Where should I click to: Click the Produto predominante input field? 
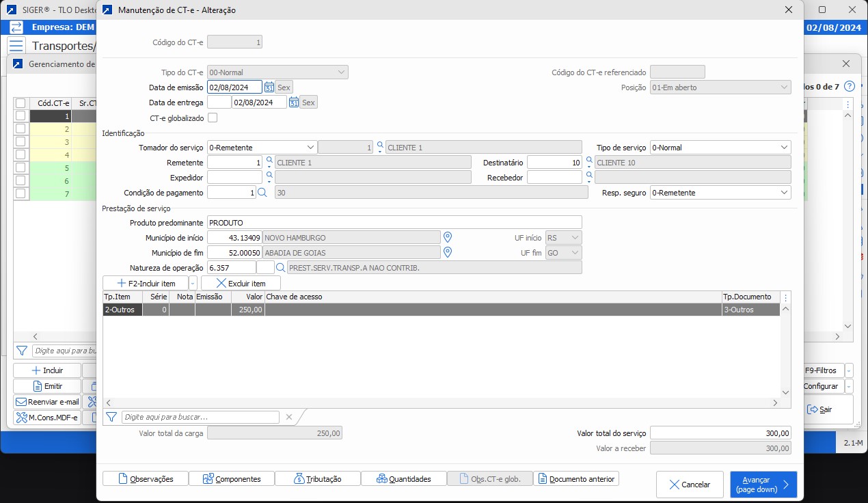pos(394,223)
